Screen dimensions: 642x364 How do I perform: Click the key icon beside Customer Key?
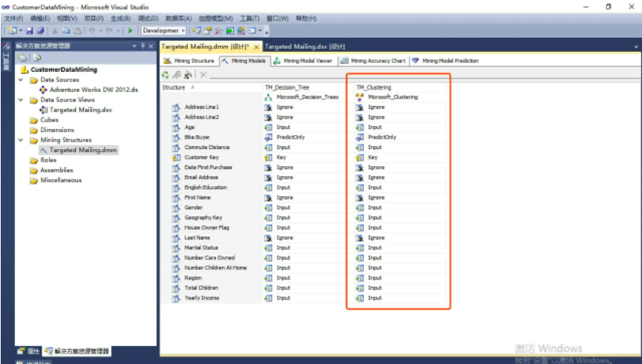coord(176,157)
